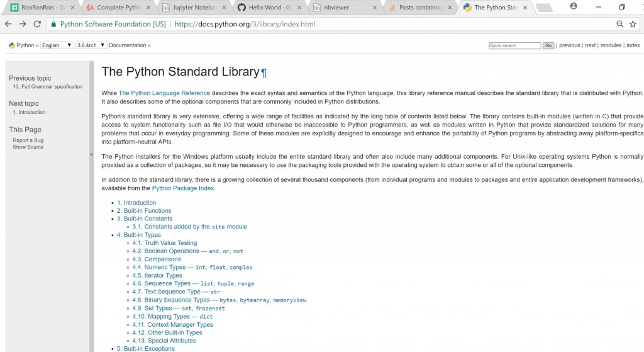Open '4.13. Special Attributes' link
This screenshot has width=644, height=352.
click(x=164, y=341)
